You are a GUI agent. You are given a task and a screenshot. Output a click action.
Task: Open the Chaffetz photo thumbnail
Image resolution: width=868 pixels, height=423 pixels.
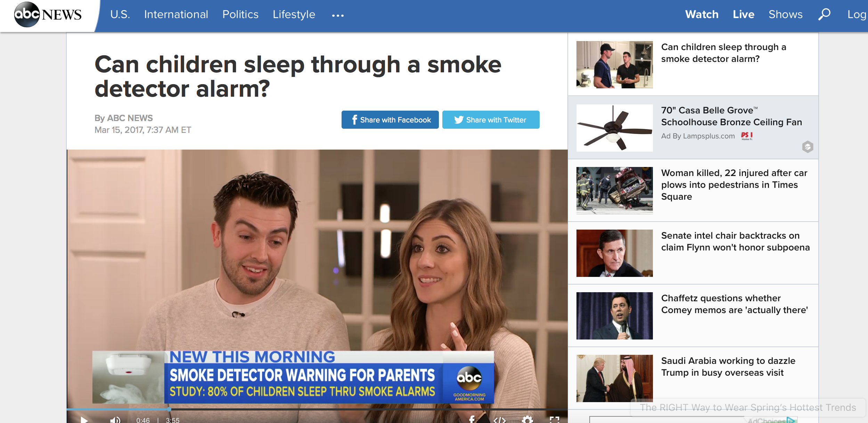[x=614, y=316]
